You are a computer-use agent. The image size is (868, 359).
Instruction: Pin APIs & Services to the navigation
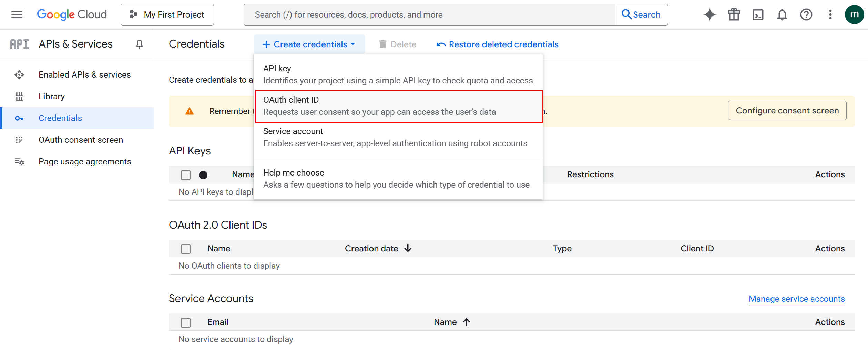coord(139,44)
